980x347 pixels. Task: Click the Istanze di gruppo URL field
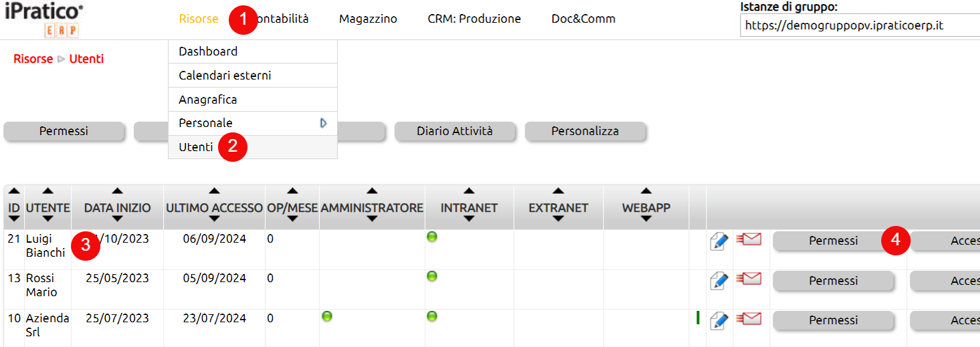(x=860, y=26)
